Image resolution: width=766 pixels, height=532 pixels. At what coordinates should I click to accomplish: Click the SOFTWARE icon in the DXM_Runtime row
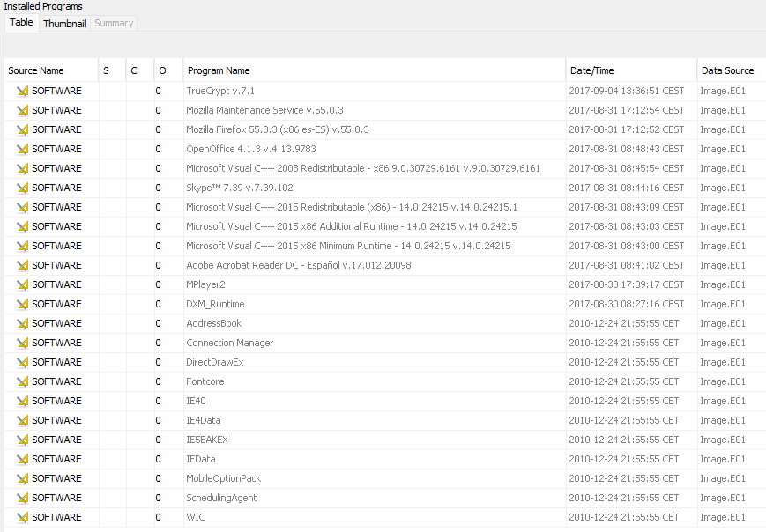[22, 304]
